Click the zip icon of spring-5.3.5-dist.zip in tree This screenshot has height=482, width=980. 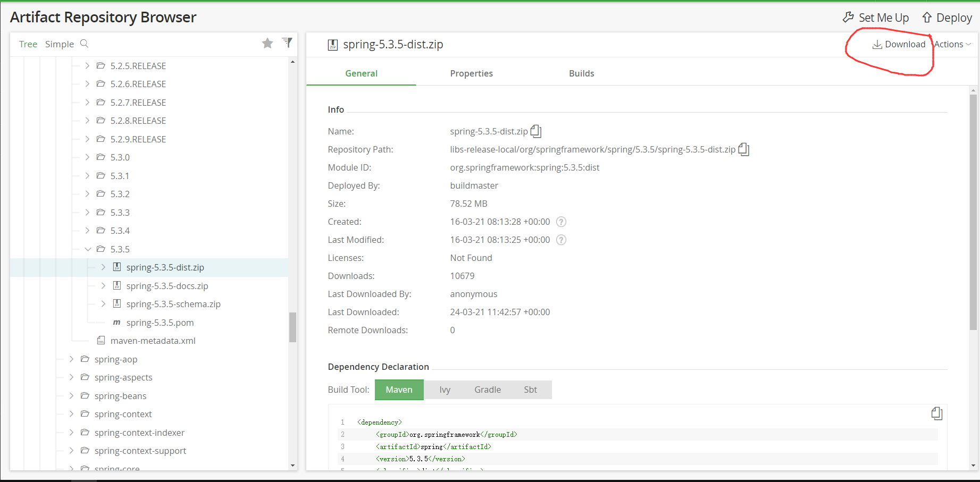(117, 267)
